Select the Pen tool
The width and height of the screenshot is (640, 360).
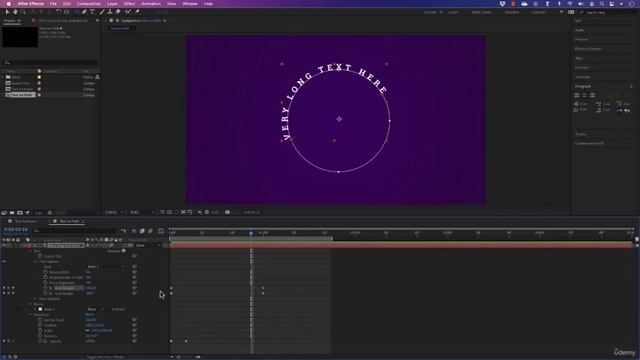tap(84, 12)
